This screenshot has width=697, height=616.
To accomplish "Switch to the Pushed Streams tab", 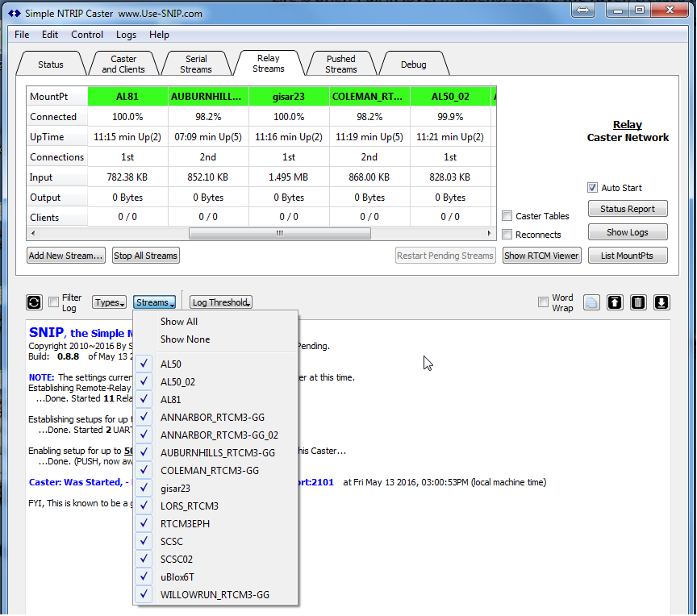I will click(340, 64).
